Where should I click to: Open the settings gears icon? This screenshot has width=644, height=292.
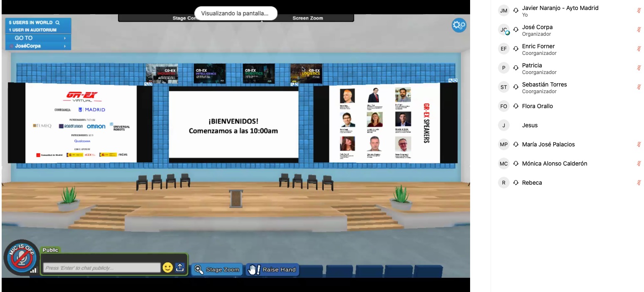click(458, 25)
